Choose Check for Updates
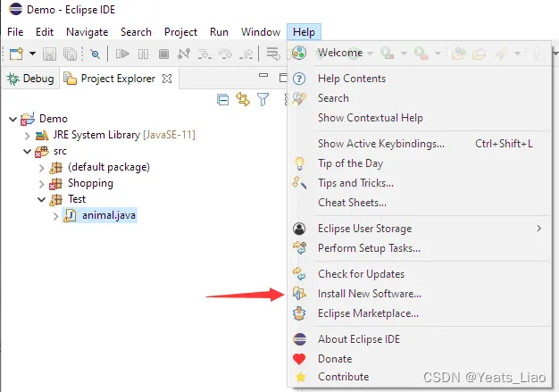 click(420, 274)
